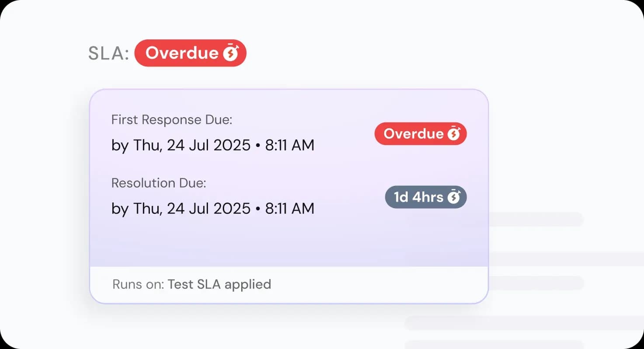Click the Thu, 24 Jul 2025 date under First Response Due
This screenshot has height=349, width=644.
pyautogui.click(x=192, y=145)
